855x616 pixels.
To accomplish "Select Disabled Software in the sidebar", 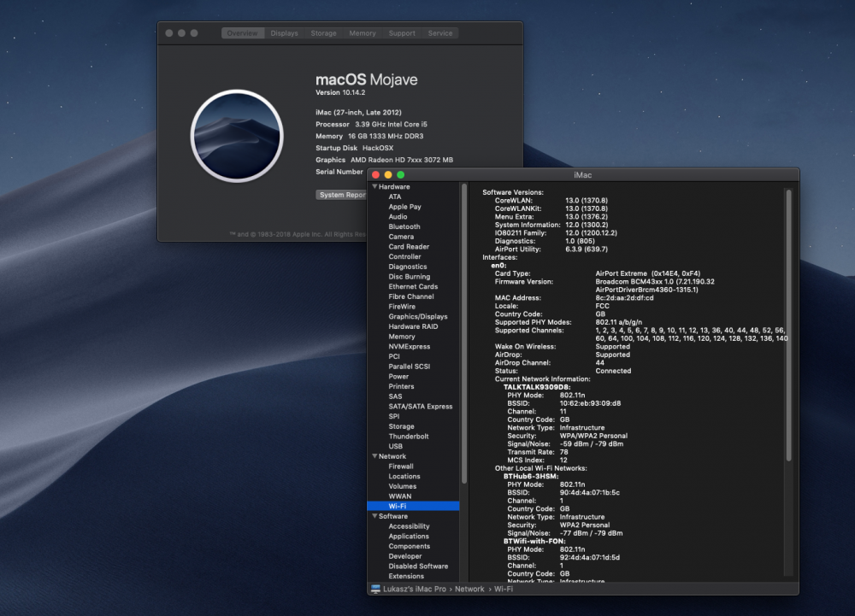I will tap(418, 566).
